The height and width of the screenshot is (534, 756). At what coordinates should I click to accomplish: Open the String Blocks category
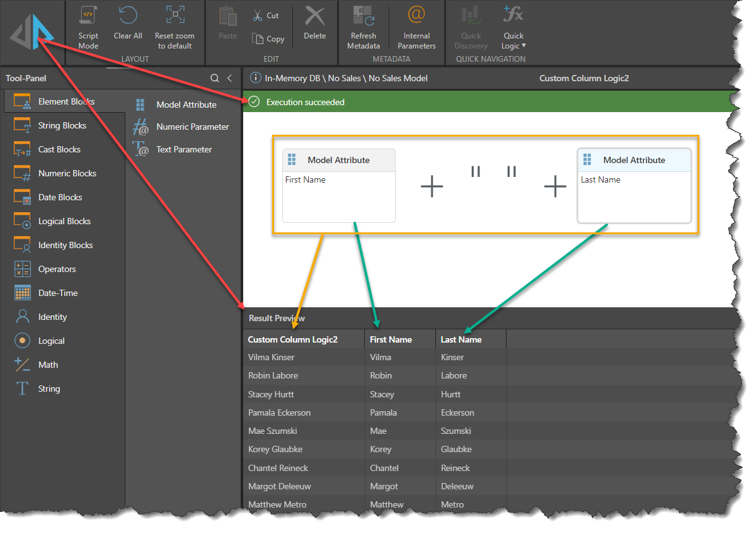pos(62,125)
